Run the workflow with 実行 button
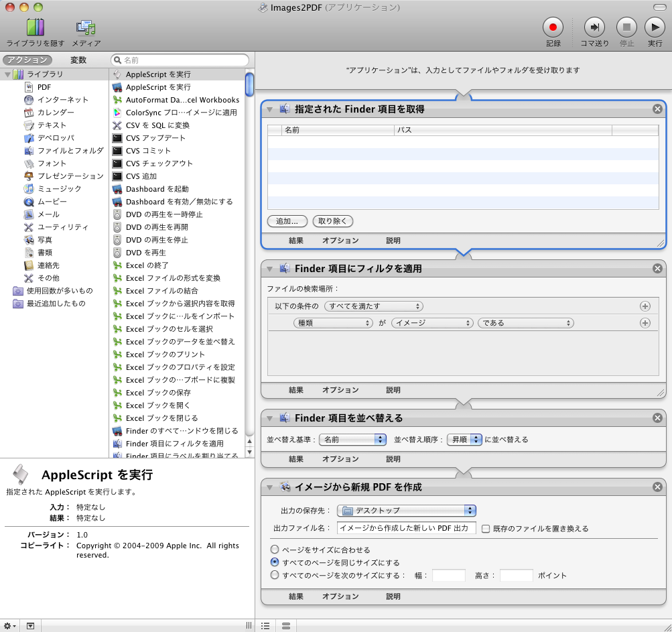The image size is (672, 632). point(655,27)
